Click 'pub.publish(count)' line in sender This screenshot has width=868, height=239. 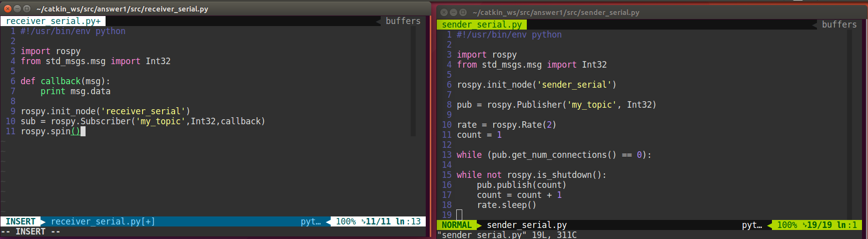coord(522,185)
